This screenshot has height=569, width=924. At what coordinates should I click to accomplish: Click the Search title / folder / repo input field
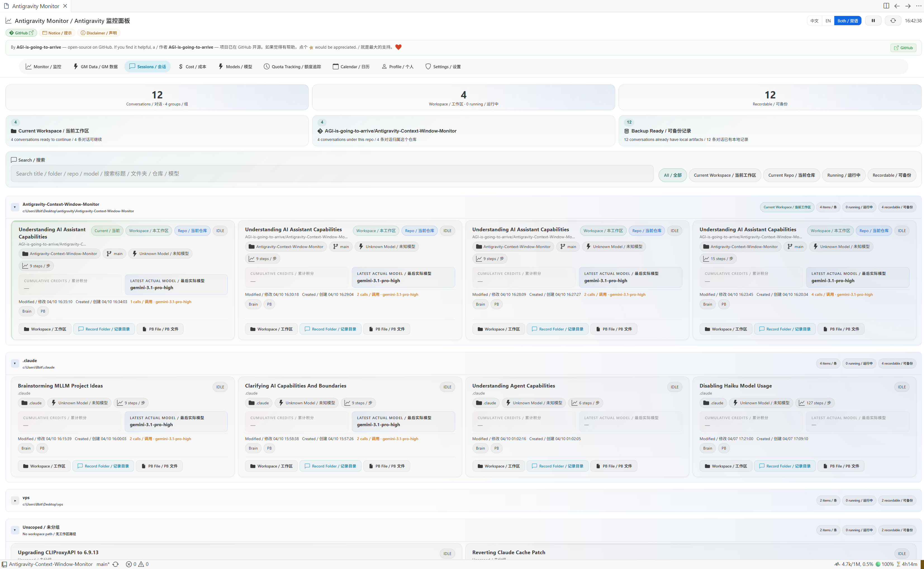click(x=332, y=173)
